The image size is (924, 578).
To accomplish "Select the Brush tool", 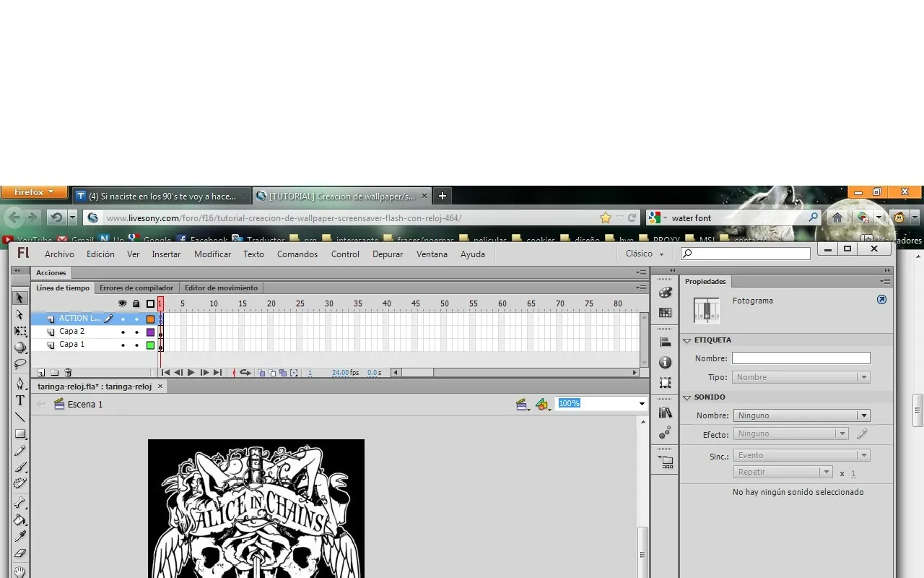I will [x=20, y=467].
